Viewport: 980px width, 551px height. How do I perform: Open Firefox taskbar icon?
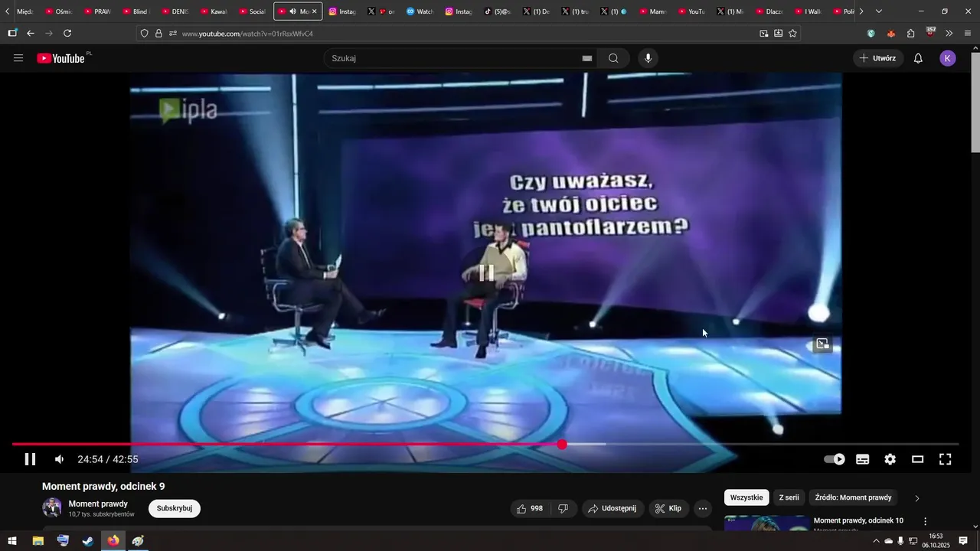pyautogui.click(x=113, y=540)
